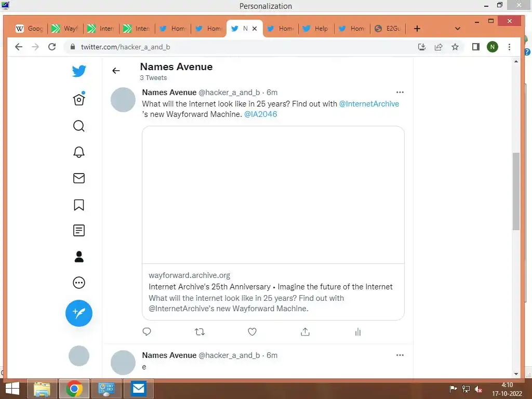The height and width of the screenshot is (399, 532).
Task: Click the share page icon in address bar
Action: (x=438, y=47)
